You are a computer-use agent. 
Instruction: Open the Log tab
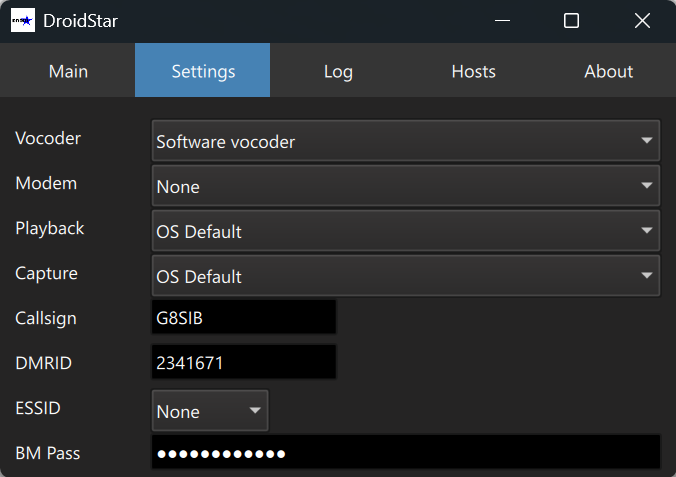(338, 71)
